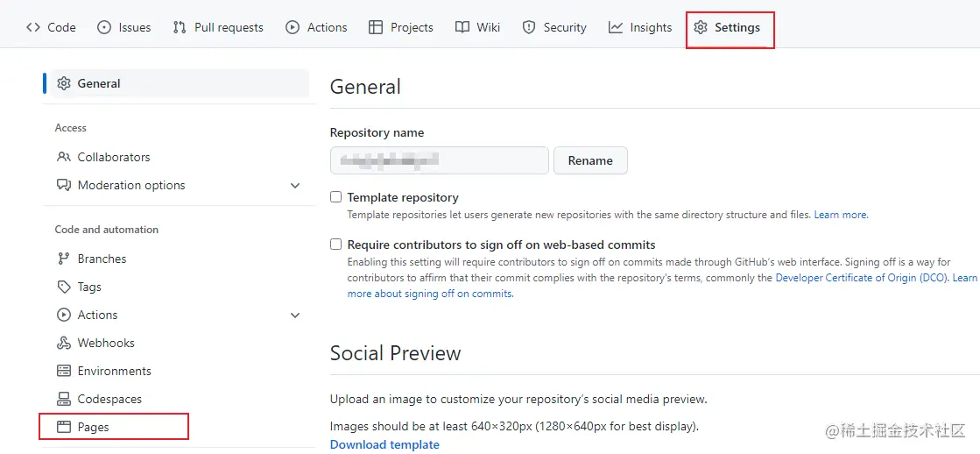This screenshot has width=980, height=454.
Task: Expand the sidebar Actions chevron
Action: [x=296, y=316]
